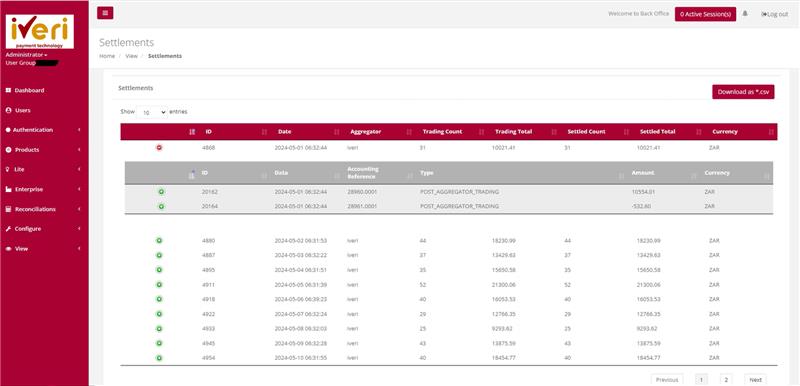Click the date 2024-05-10 06:31:55
The height and width of the screenshot is (386, 800).
[301, 358]
